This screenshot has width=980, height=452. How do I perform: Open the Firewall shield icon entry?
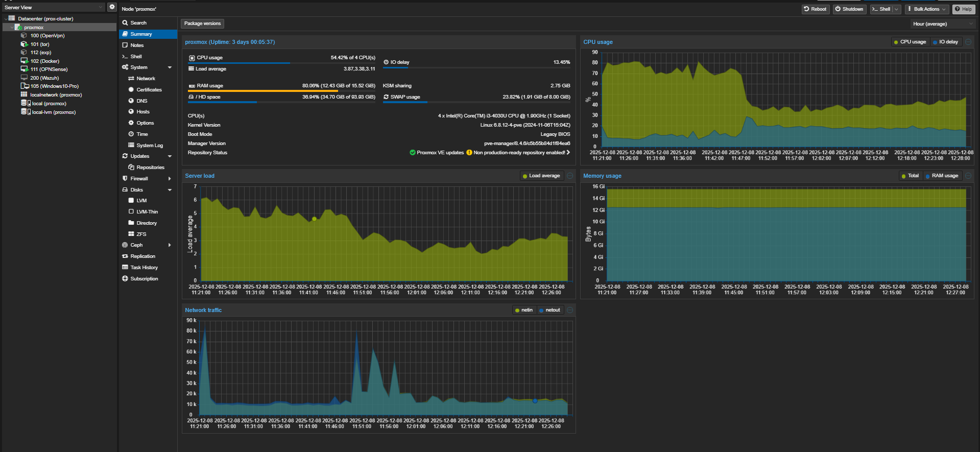point(125,178)
